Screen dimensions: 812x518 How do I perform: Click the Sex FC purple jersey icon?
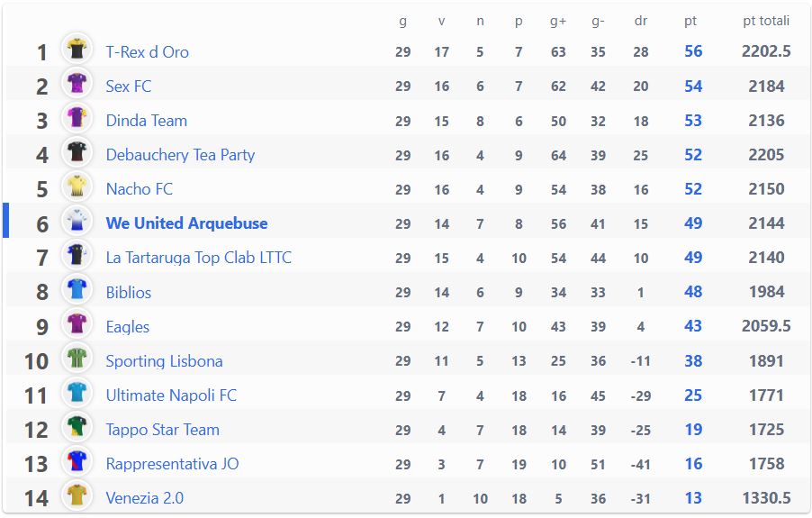(x=77, y=83)
